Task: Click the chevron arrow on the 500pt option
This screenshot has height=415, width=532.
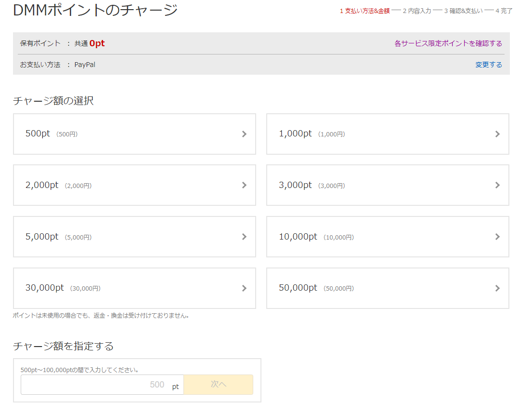Action: coord(244,134)
